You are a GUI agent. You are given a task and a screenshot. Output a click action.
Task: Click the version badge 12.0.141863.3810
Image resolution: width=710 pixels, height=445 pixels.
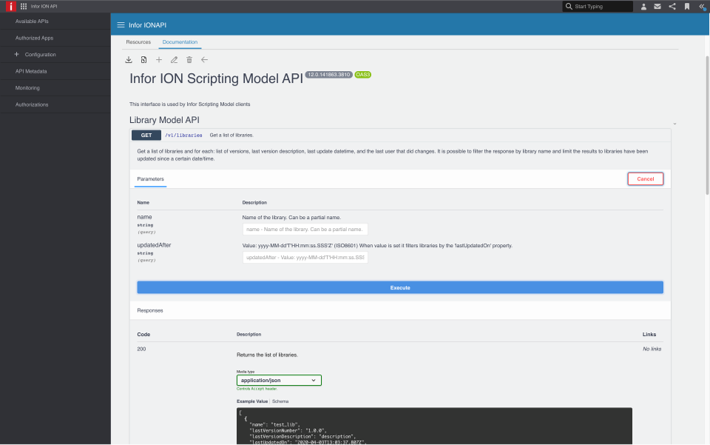point(329,75)
